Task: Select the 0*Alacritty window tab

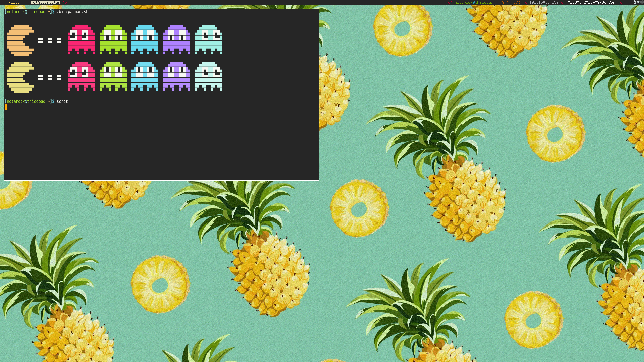Action: (46, 2)
